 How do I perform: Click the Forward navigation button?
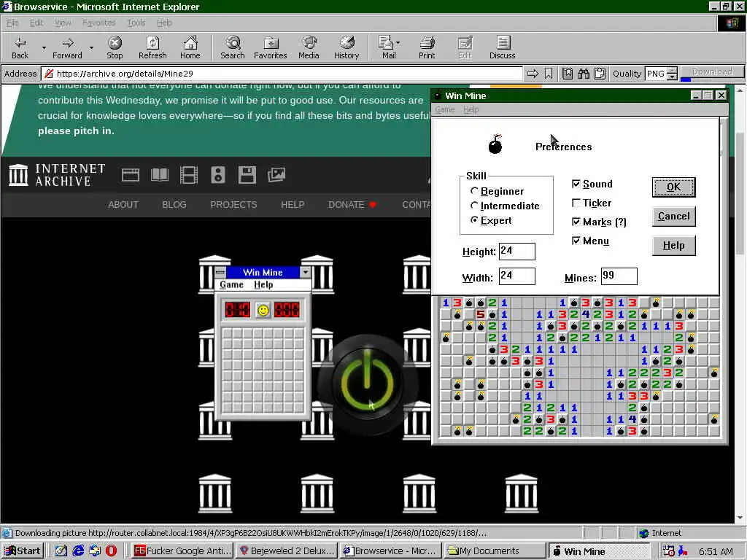(67, 47)
